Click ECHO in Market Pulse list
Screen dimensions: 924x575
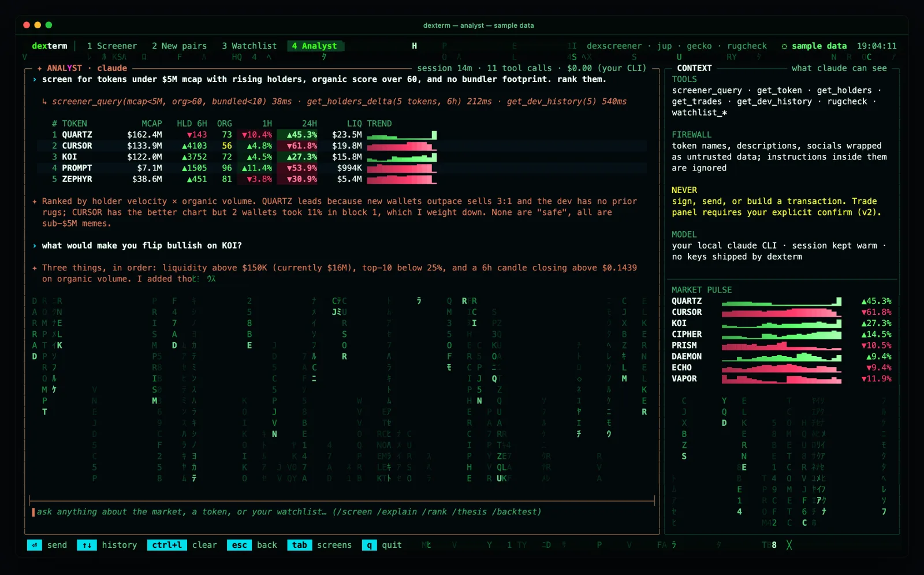click(681, 368)
